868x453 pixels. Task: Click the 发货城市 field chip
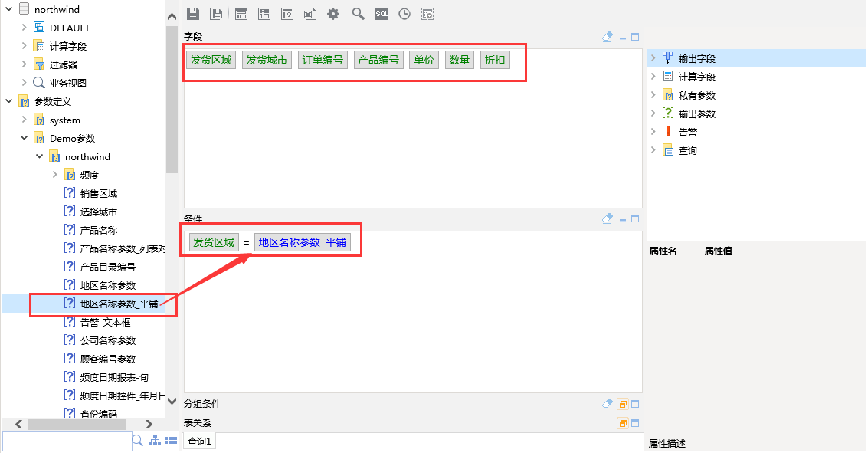(x=267, y=60)
